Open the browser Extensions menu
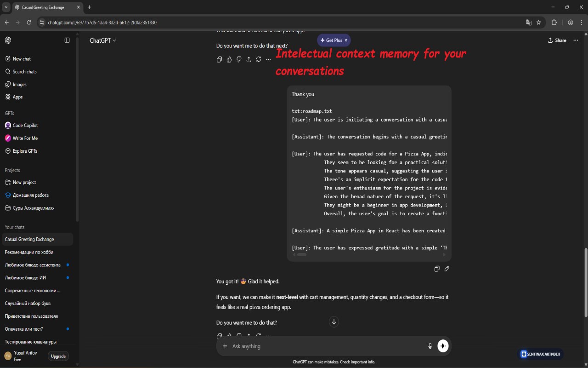This screenshot has width=588, height=368. [554, 22]
